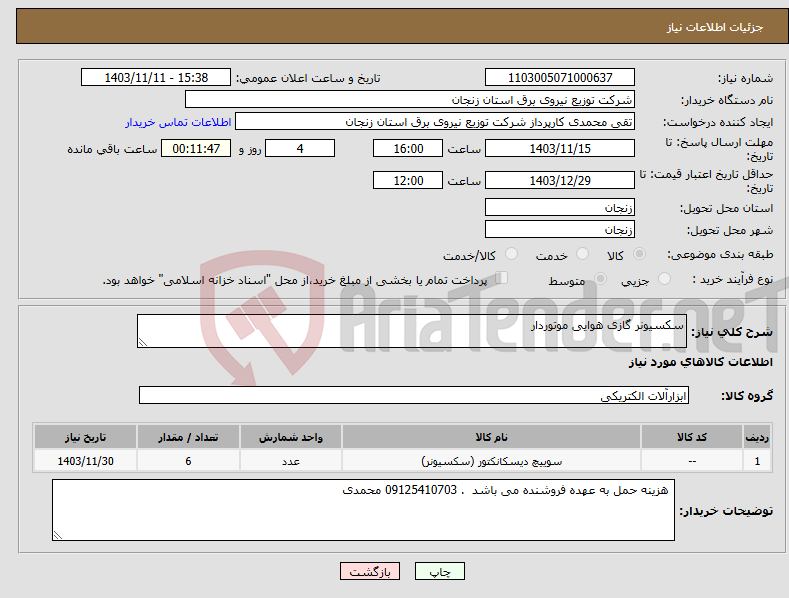Click the quantity cell 6
This screenshot has height=598, width=789.
pos(188,461)
